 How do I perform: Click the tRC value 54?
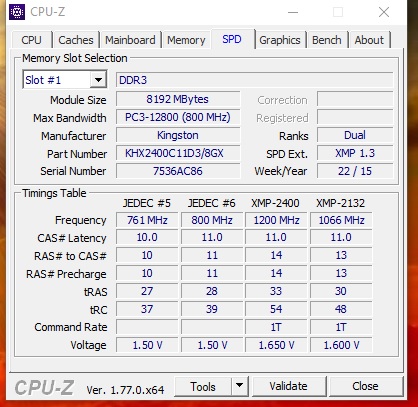pos(276,309)
